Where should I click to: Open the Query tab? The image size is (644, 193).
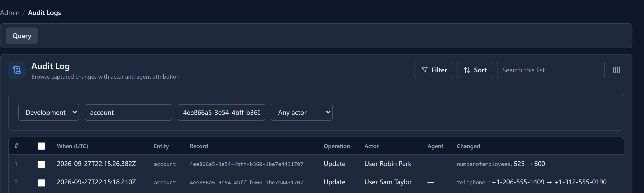(22, 36)
